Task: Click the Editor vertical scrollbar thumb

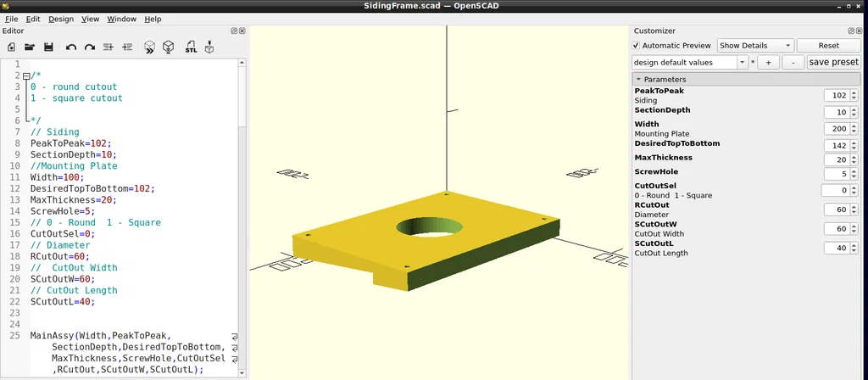Action: [242, 97]
